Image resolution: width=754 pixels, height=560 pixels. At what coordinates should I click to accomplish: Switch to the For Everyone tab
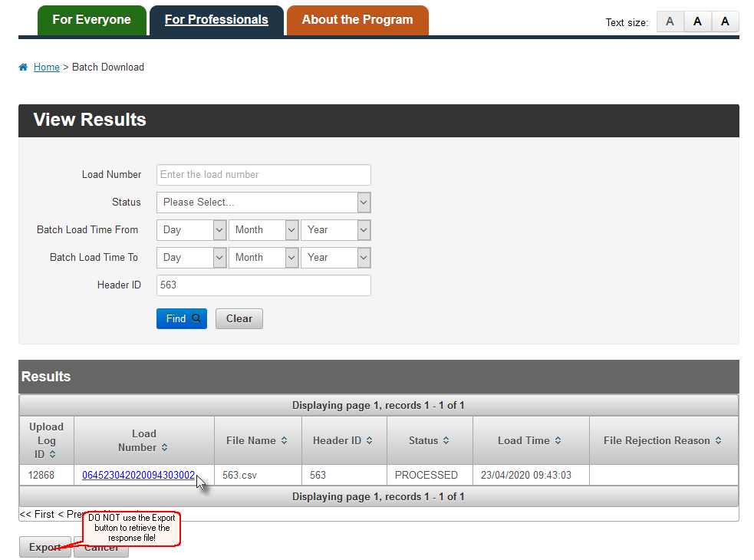click(92, 20)
